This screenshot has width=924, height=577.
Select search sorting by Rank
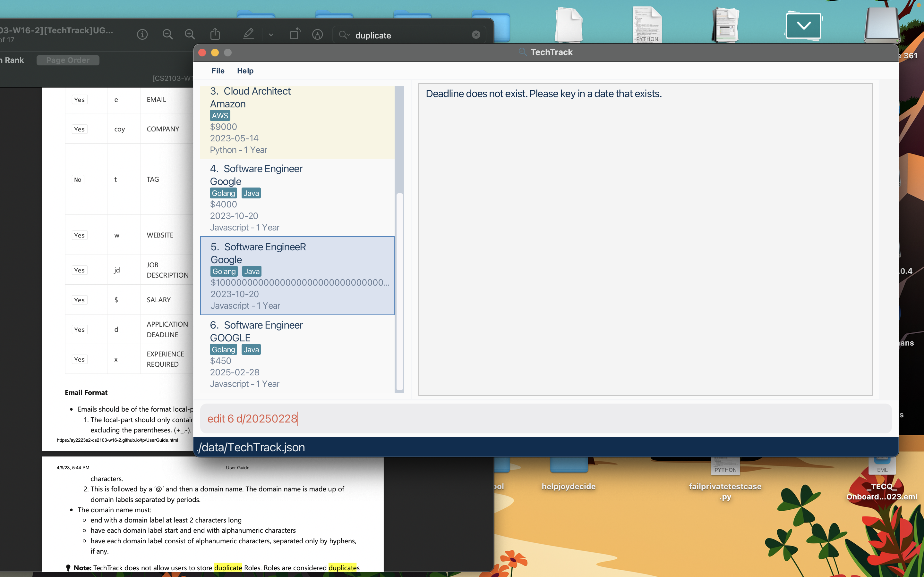pyautogui.click(x=14, y=60)
